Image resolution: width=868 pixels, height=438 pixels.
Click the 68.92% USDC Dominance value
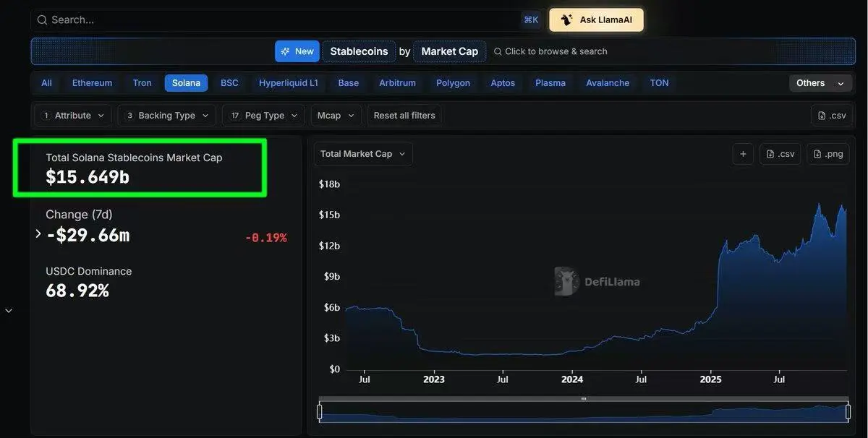point(77,291)
